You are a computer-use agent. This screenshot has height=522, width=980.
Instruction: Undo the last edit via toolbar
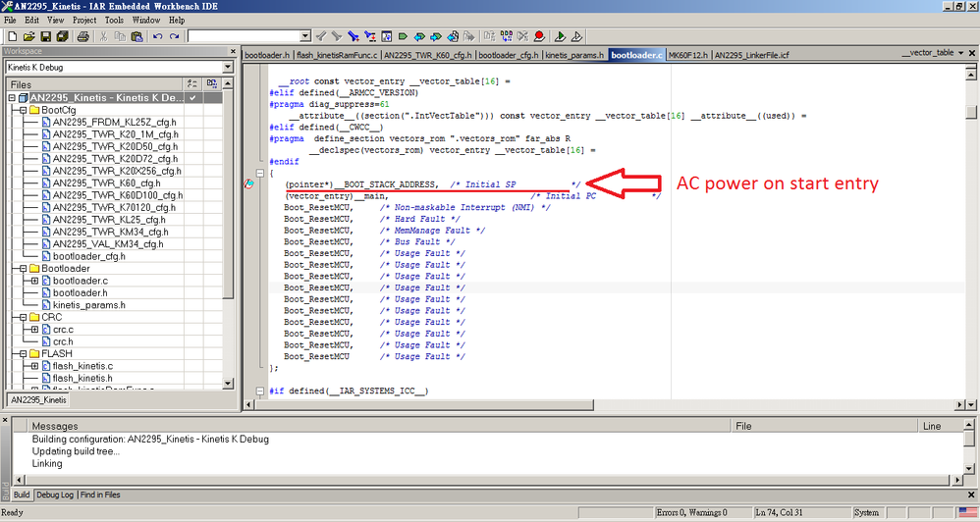click(x=157, y=37)
